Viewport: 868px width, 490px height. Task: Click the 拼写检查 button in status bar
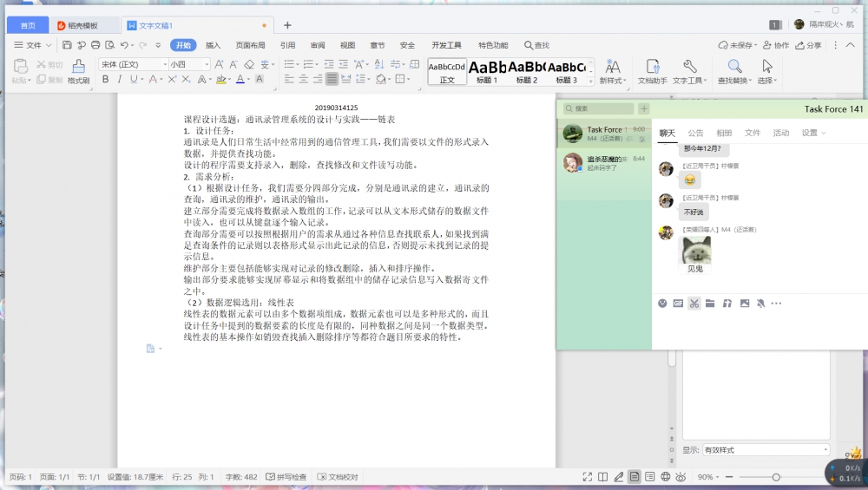pyautogui.click(x=286, y=477)
